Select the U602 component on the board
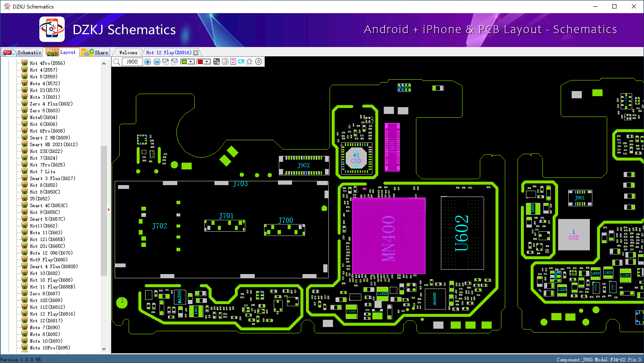The width and height of the screenshot is (644, 363). click(x=462, y=233)
